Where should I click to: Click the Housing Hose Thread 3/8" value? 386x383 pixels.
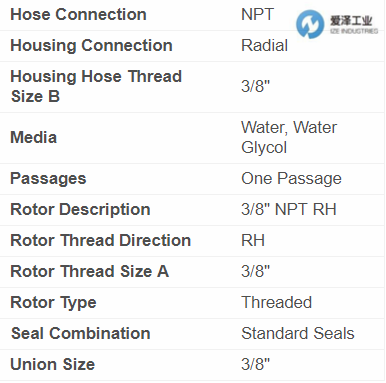click(255, 86)
